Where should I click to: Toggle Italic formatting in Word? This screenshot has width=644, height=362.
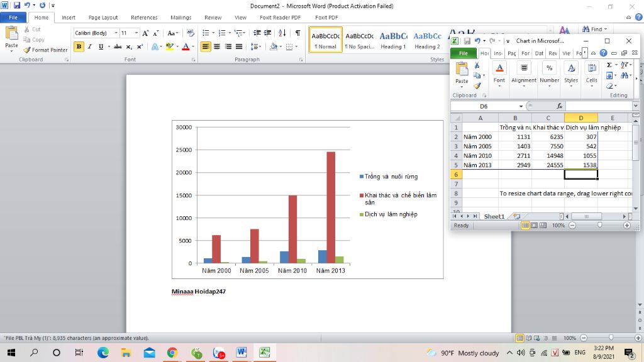pyautogui.click(x=89, y=47)
